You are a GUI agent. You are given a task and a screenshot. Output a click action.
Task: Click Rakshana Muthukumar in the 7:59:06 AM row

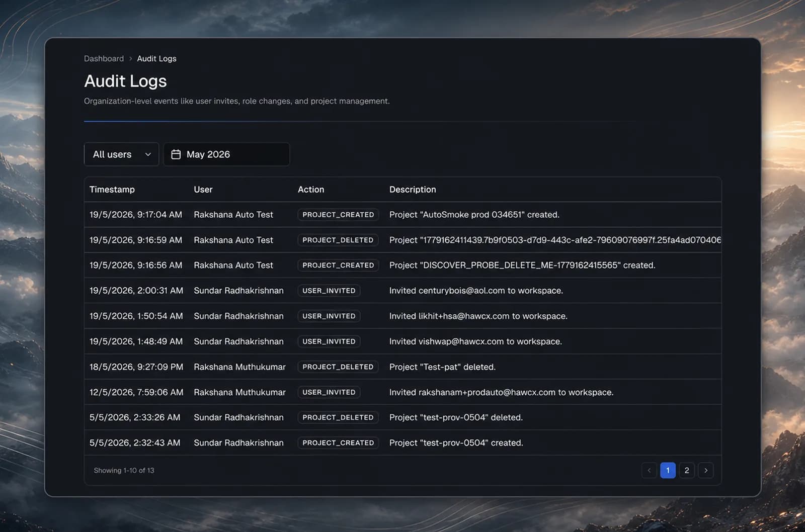click(x=239, y=392)
